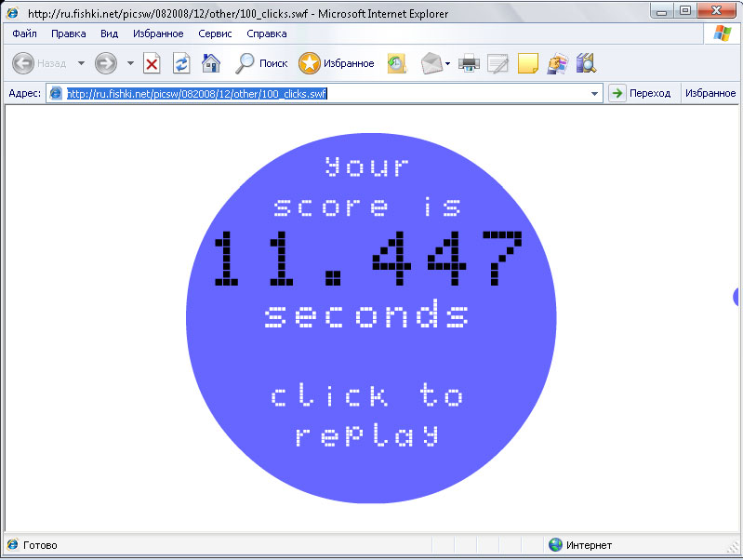
Task: Open the History clock icon
Action: tap(397, 63)
